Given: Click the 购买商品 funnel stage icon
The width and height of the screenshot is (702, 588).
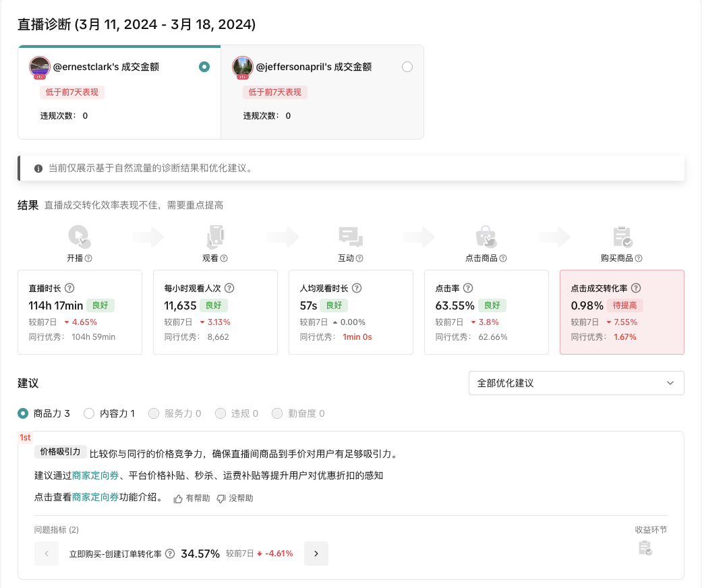Looking at the screenshot, I should coord(622,237).
